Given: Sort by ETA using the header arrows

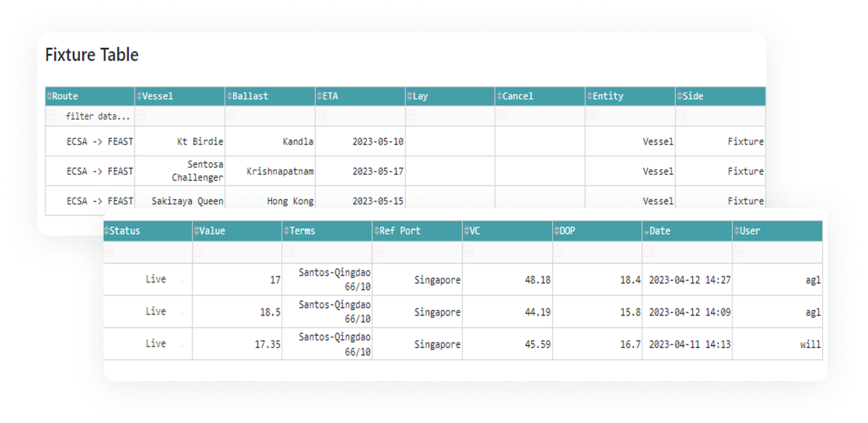Looking at the screenshot, I should point(319,96).
